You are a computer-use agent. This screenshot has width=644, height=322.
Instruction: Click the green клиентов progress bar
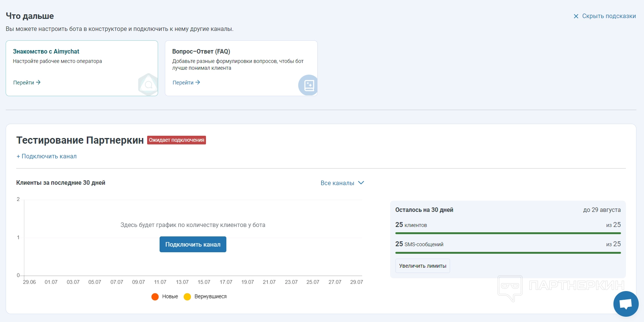[508, 233]
